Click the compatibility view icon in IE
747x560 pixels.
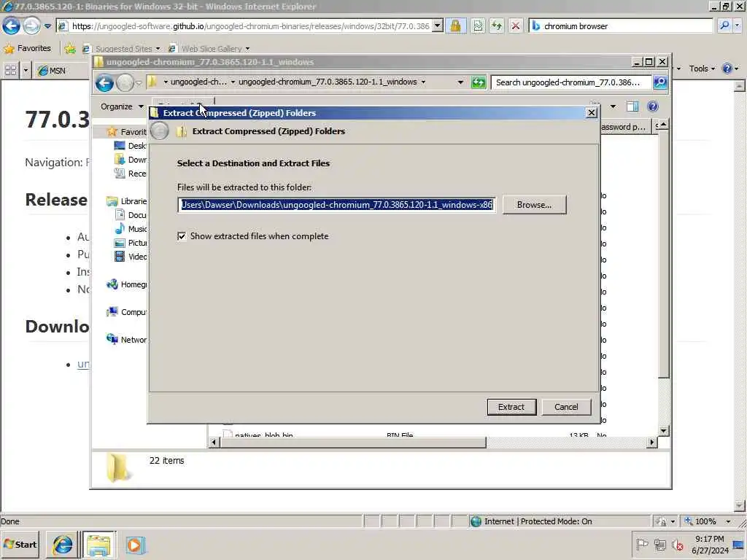pos(478,26)
